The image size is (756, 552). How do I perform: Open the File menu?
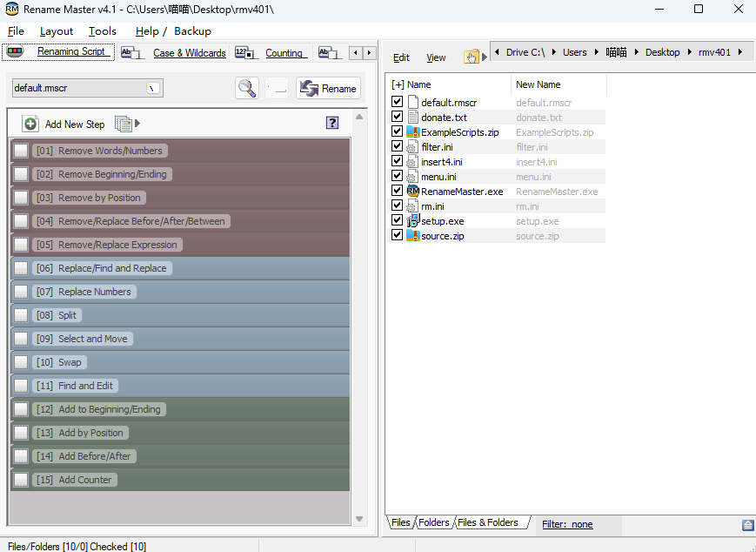pos(16,30)
